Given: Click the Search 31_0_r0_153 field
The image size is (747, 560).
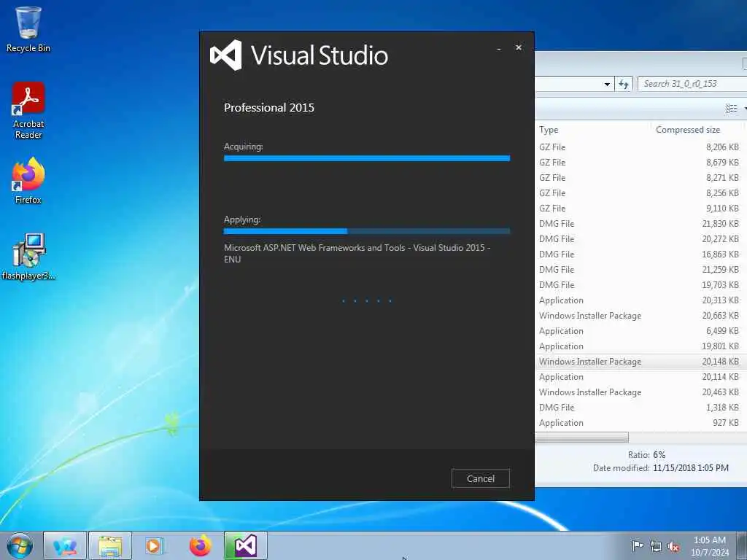Looking at the screenshot, I should tap(692, 84).
